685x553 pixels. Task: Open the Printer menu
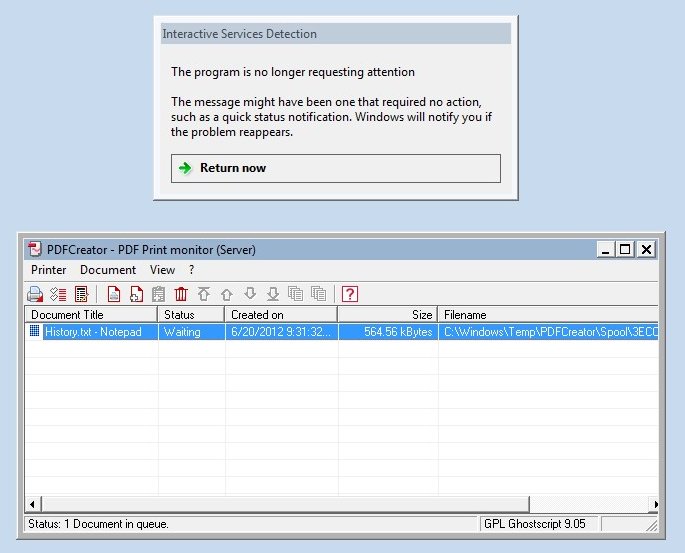click(x=48, y=270)
